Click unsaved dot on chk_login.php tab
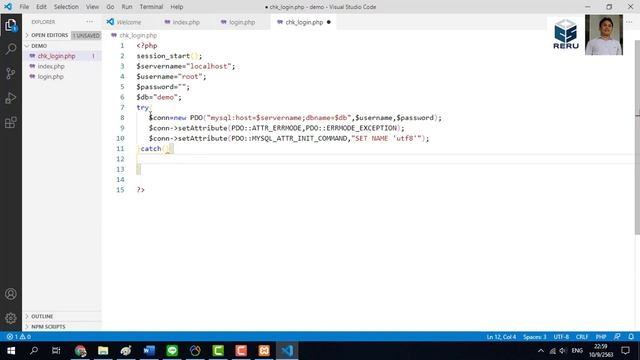The image size is (640, 360). (x=329, y=22)
